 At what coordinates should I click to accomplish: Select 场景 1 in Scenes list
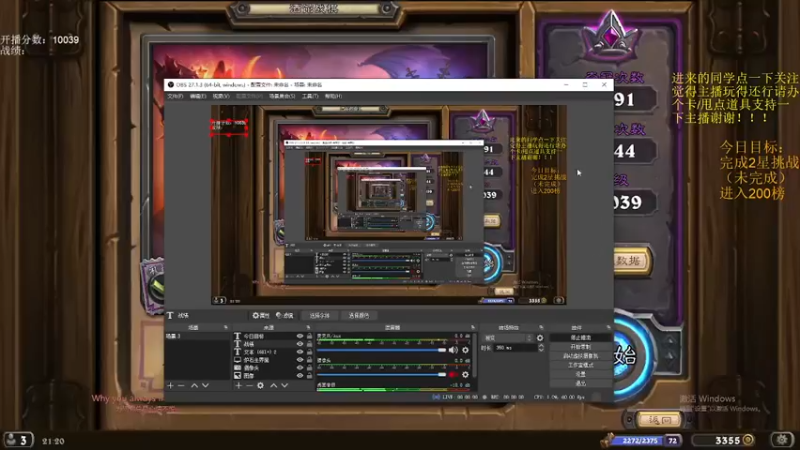[x=197, y=336]
